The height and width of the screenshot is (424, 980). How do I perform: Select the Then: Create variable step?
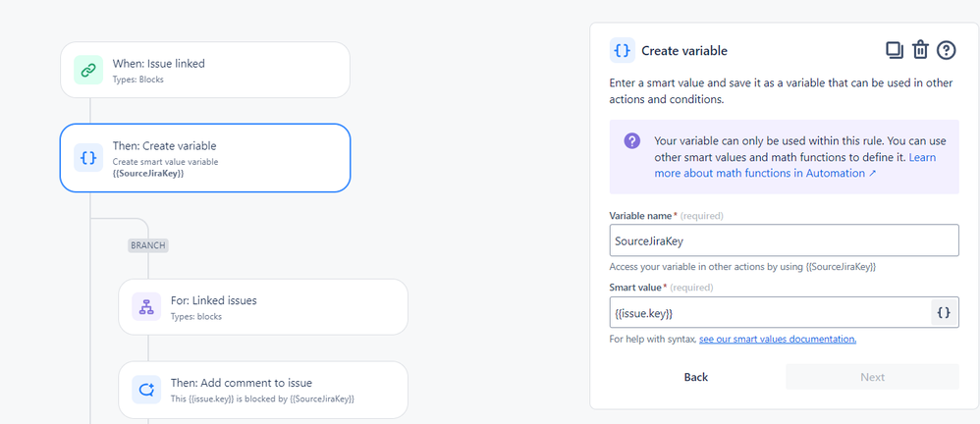click(x=205, y=158)
